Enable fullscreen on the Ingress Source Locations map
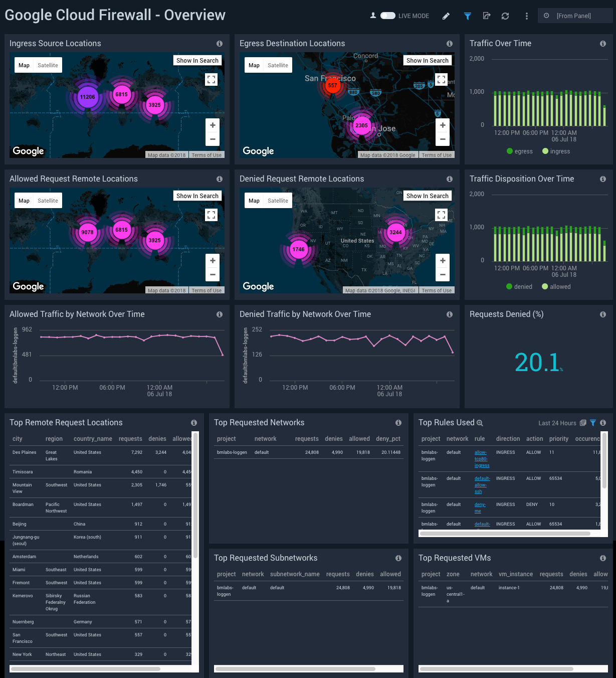This screenshot has width=616, height=678. pyautogui.click(x=211, y=79)
